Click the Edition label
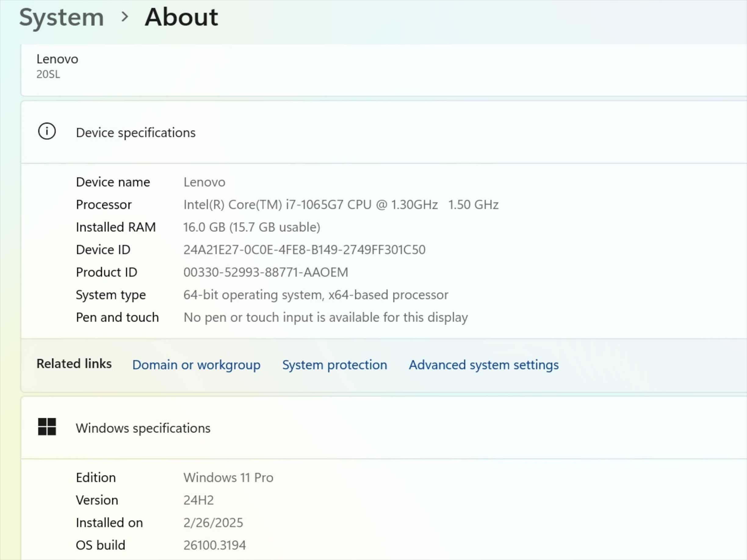747x560 pixels. 96,478
